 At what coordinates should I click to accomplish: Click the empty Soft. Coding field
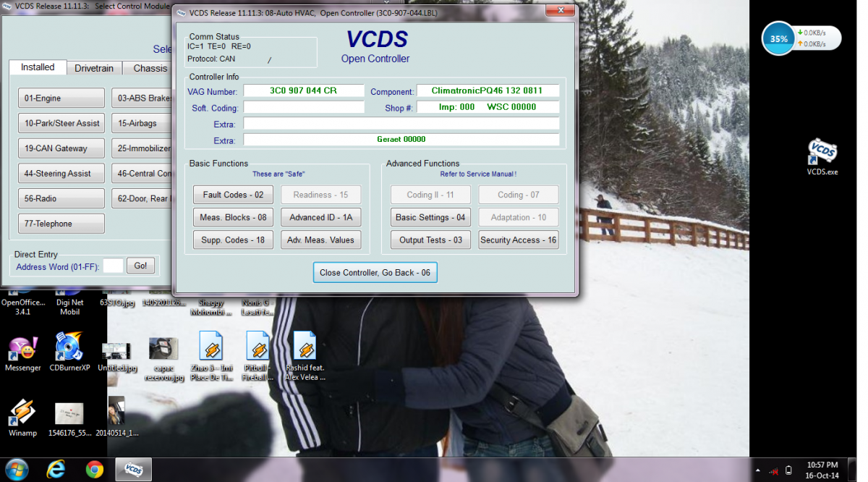click(304, 107)
